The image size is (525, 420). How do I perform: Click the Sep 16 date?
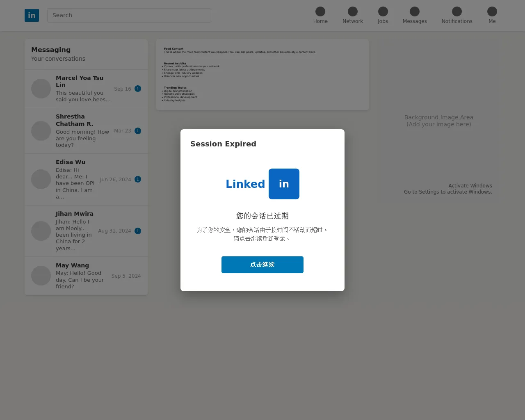(x=123, y=89)
